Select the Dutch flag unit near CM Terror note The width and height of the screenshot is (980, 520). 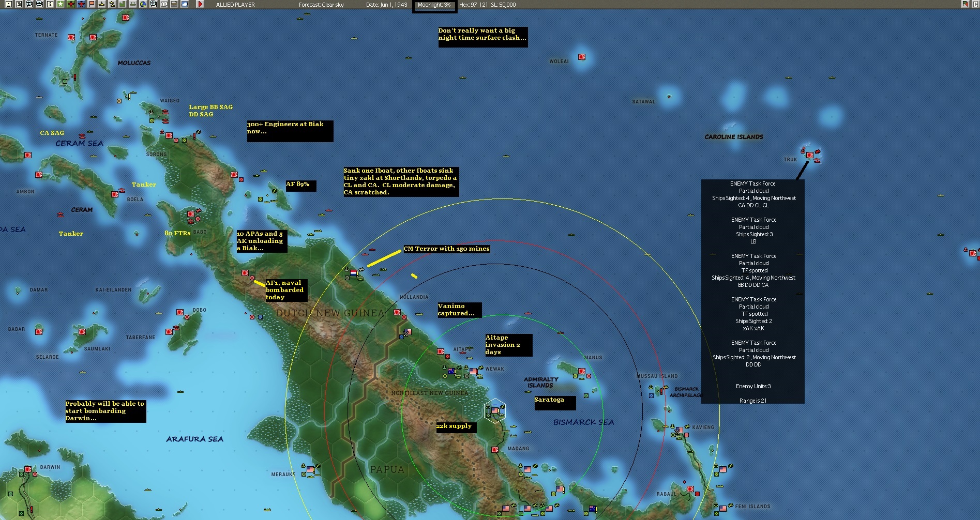354,272
